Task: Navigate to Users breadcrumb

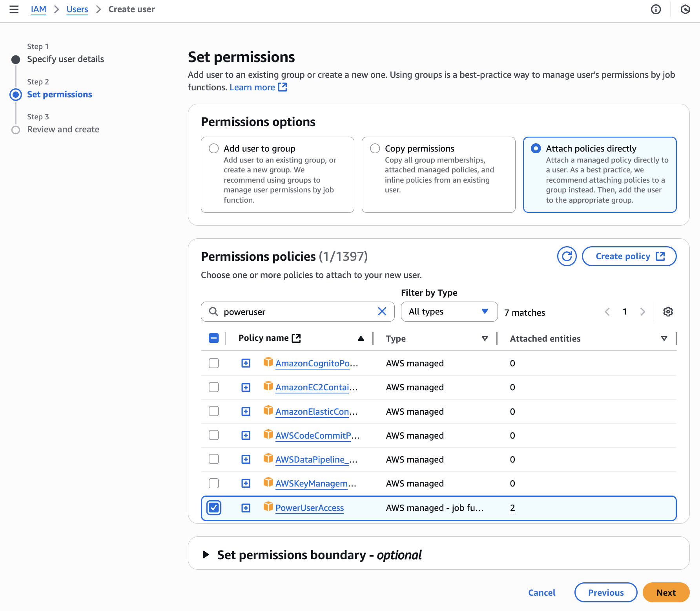Action: click(x=77, y=9)
